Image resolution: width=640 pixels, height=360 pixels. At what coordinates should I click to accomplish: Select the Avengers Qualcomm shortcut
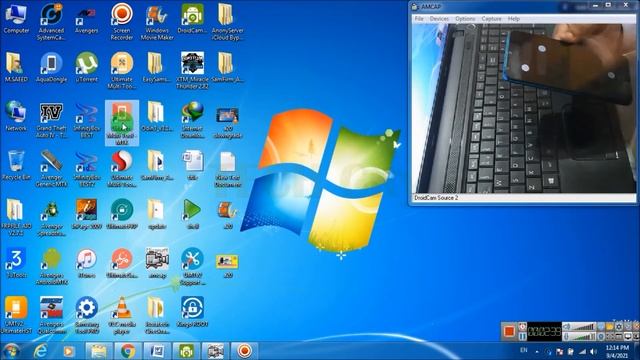click(51, 316)
